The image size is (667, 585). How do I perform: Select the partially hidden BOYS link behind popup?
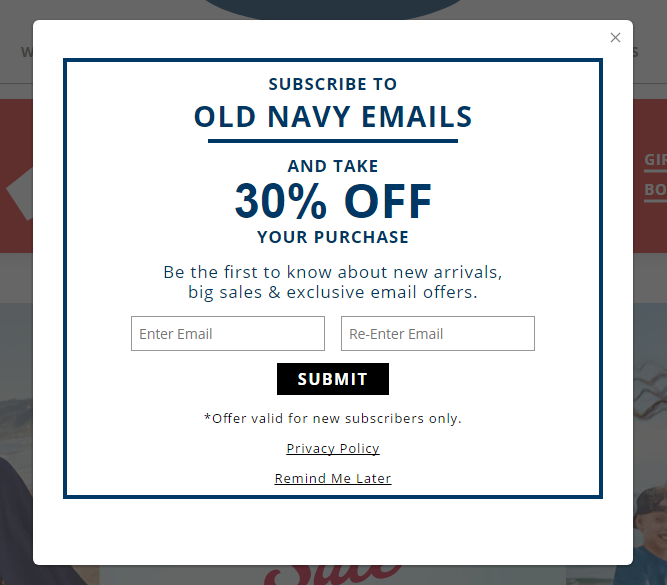point(656,190)
